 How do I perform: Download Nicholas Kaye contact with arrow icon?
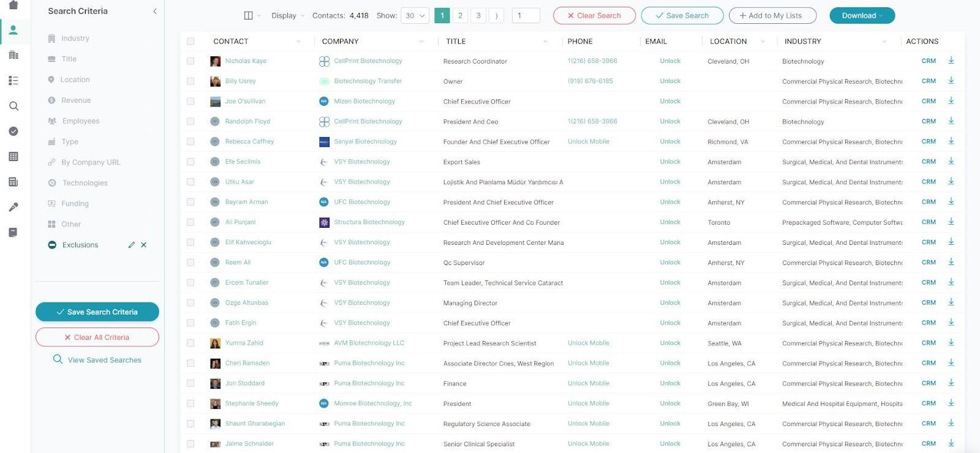951,61
